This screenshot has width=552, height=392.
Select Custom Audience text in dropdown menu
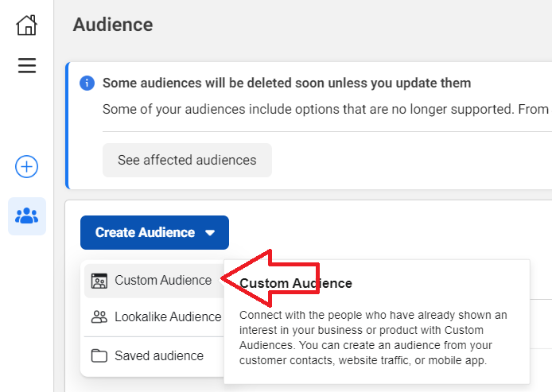point(163,281)
